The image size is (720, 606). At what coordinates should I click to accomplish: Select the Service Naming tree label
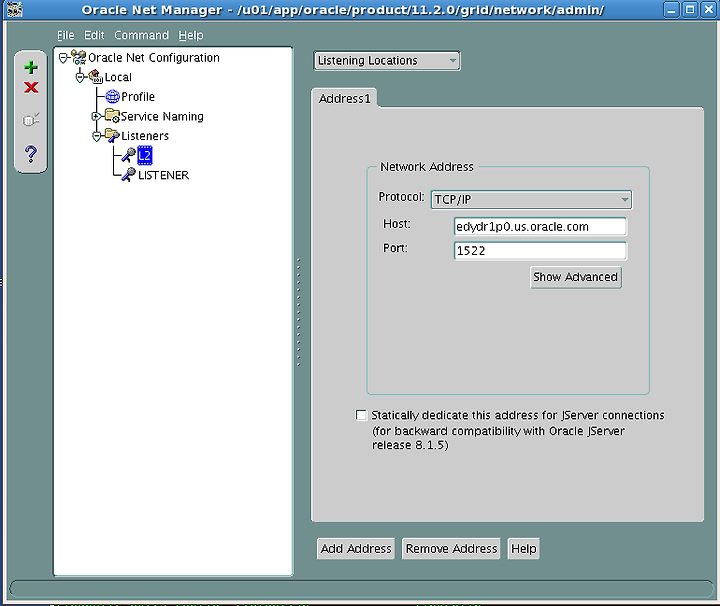tap(162, 117)
